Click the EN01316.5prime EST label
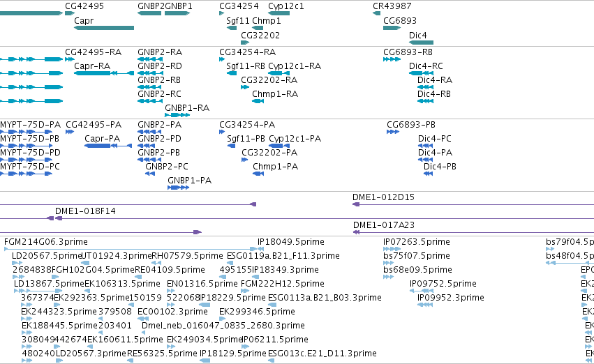This screenshot has width=594, height=364. click(x=202, y=284)
